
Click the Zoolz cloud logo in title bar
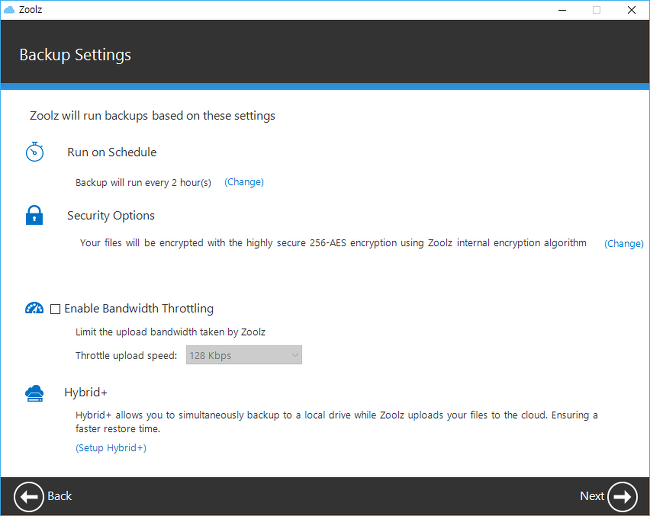click(x=9, y=10)
